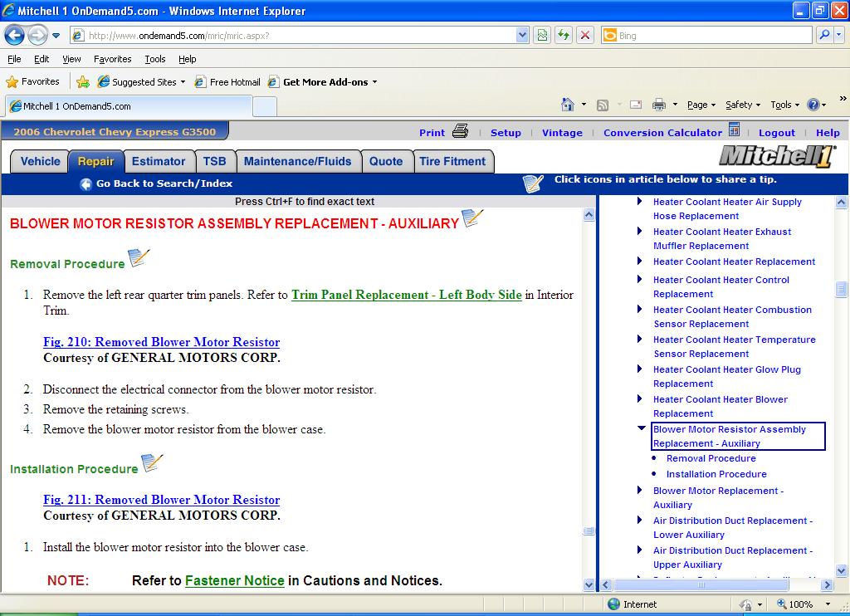Open the Favorites menu
This screenshot has width=850, height=616.
(112, 59)
